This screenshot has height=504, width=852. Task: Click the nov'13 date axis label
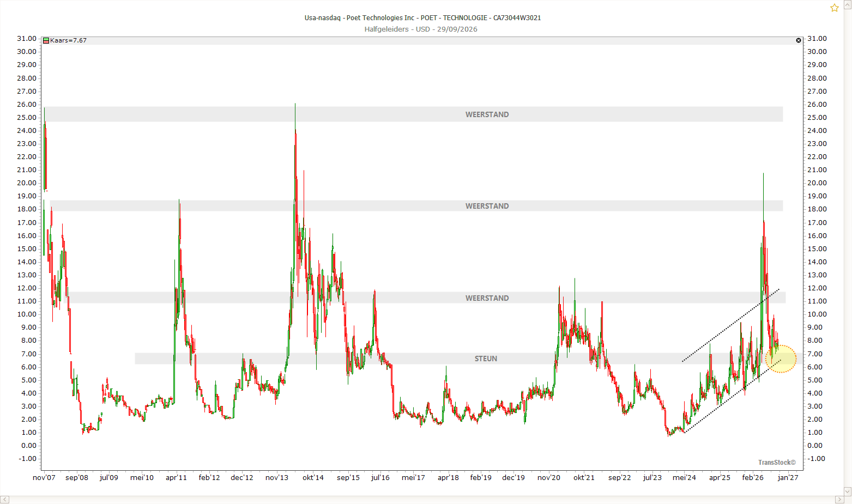coord(277,477)
